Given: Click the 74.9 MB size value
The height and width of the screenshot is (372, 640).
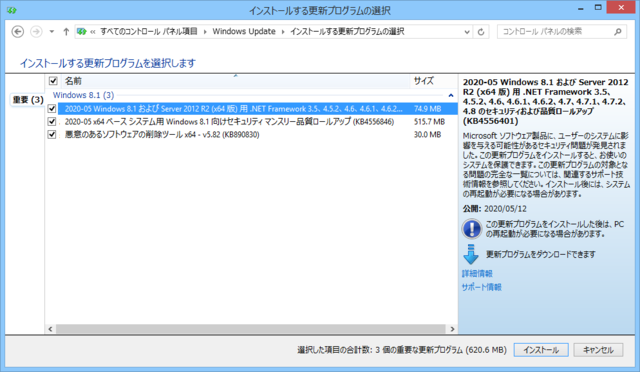Looking at the screenshot, I should point(427,109).
